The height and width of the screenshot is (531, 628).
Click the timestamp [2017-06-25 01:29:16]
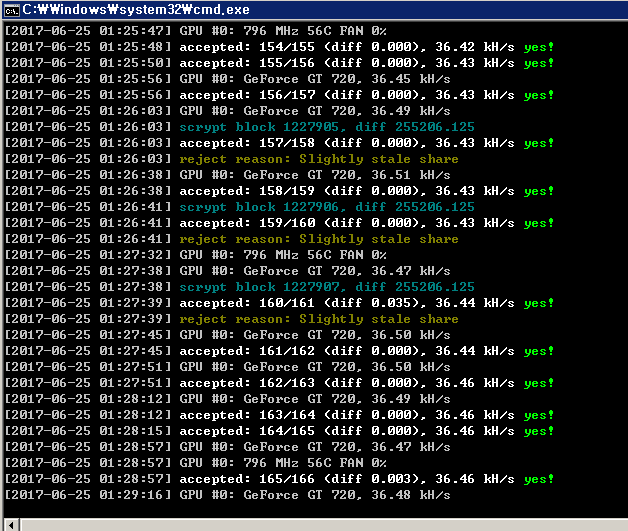pyautogui.click(x=88, y=495)
